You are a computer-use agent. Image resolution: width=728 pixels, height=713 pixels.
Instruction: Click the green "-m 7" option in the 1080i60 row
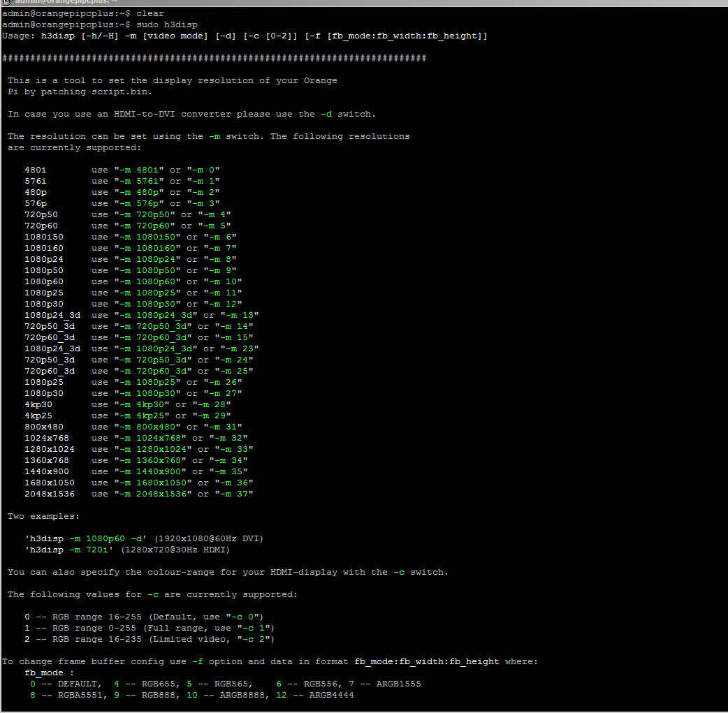click(x=220, y=248)
